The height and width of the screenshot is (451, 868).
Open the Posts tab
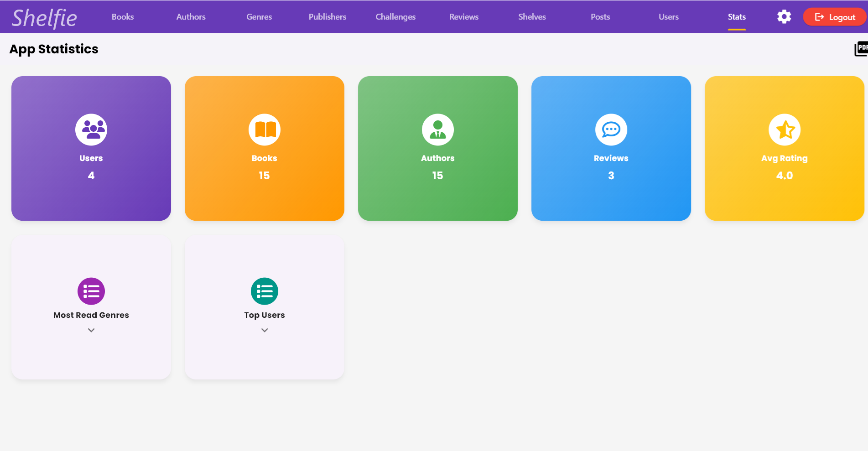click(600, 17)
